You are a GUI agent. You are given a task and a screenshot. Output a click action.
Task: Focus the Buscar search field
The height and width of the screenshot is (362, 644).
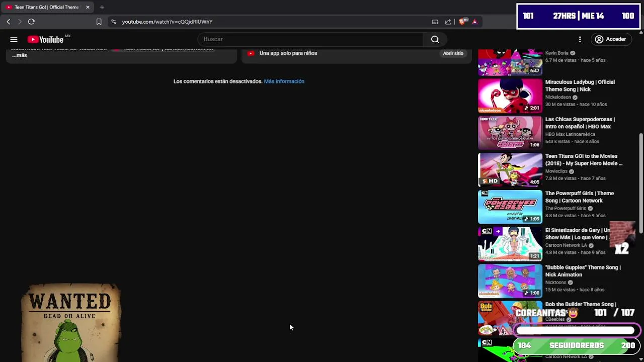310,39
